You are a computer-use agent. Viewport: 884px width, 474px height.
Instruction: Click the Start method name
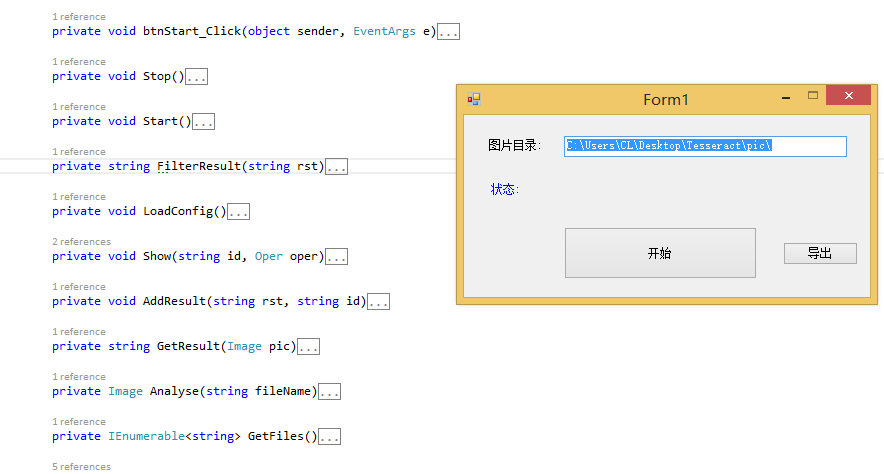[160, 121]
